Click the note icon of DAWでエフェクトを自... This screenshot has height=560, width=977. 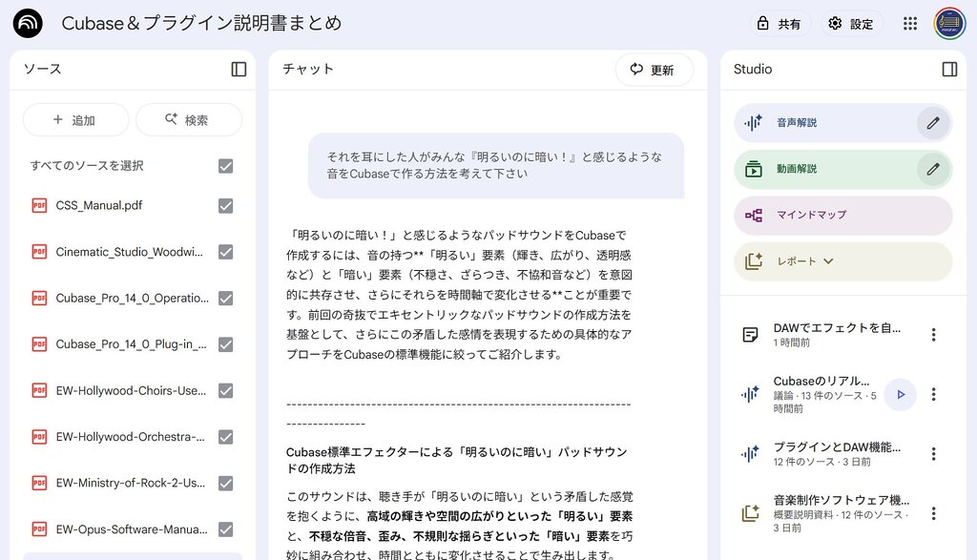pos(751,335)
